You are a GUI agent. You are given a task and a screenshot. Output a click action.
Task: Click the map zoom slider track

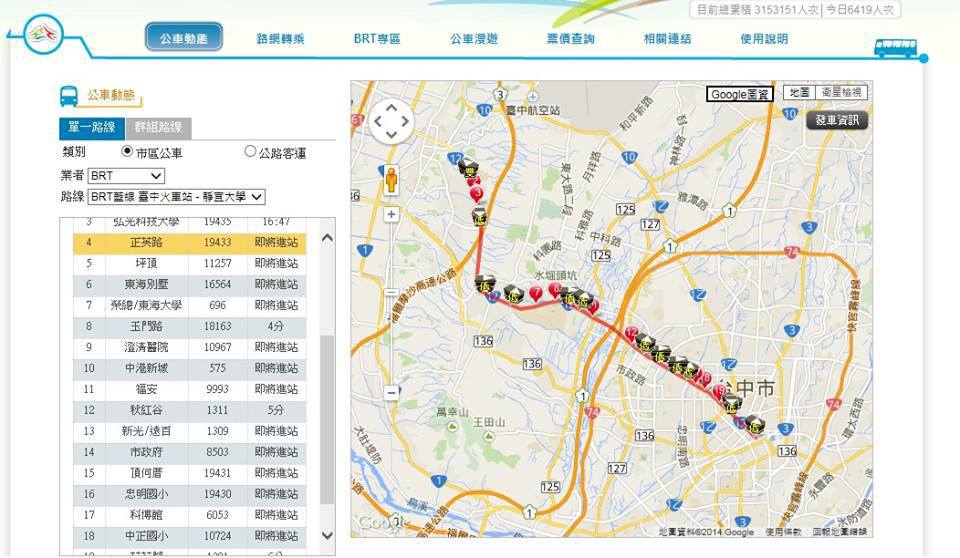(x=391, y=303)
